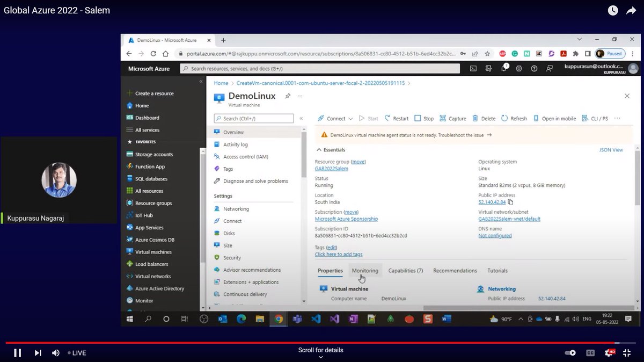Switch to the Tutorials tab

[x=497, y=271]
